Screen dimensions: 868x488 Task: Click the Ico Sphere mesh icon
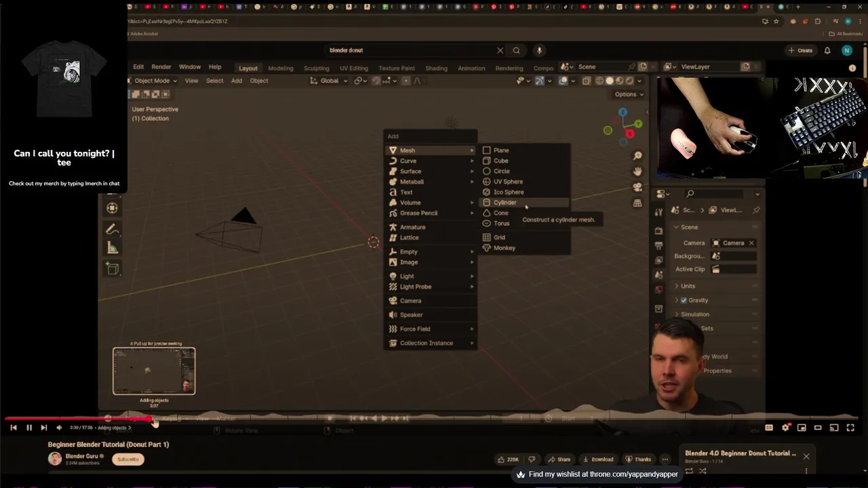click(486, 192)
